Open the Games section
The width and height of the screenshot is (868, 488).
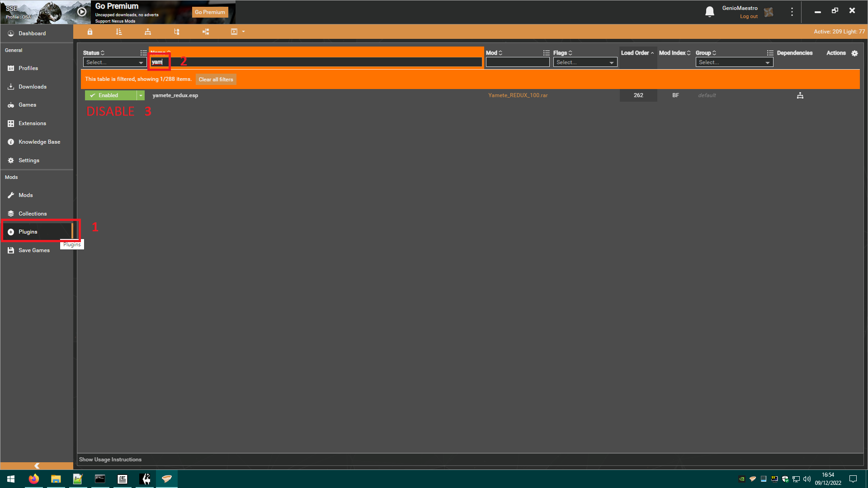(37, 105)
